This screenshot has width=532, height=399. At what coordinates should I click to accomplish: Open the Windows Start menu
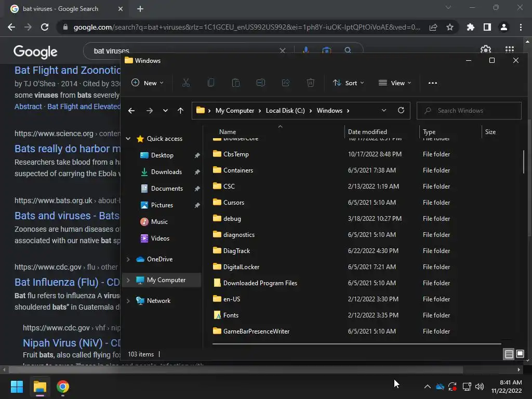(17, 387)
